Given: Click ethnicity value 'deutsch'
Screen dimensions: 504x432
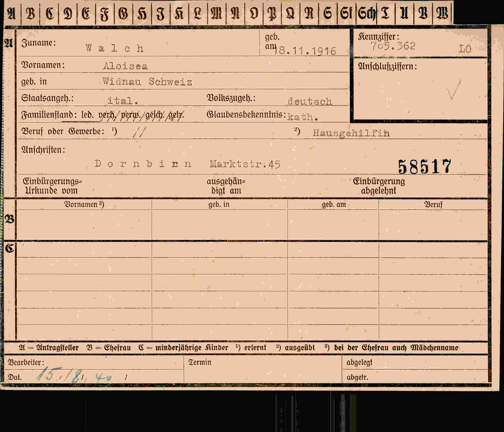Looking at the screenshot, I should 310,101.
